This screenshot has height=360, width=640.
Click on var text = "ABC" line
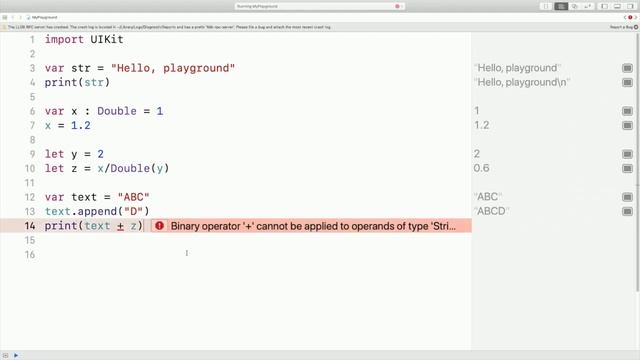pos(97,197)
